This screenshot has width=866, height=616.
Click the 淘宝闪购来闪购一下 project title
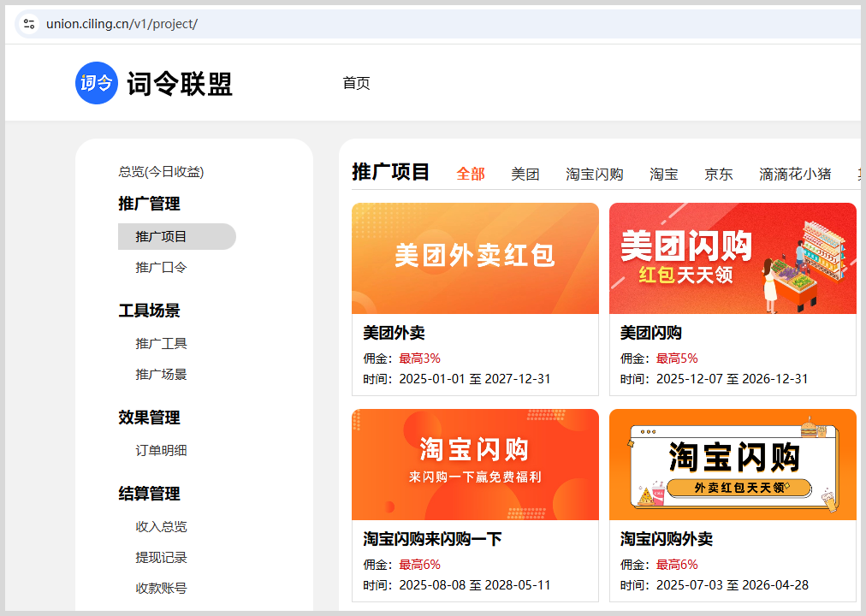tap(432, 539)
